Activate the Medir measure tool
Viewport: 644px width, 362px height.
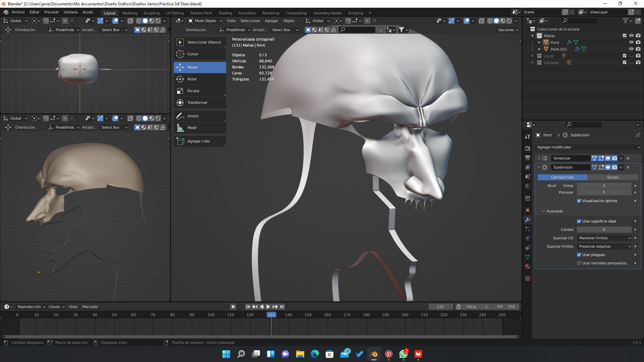coord(200,128)
